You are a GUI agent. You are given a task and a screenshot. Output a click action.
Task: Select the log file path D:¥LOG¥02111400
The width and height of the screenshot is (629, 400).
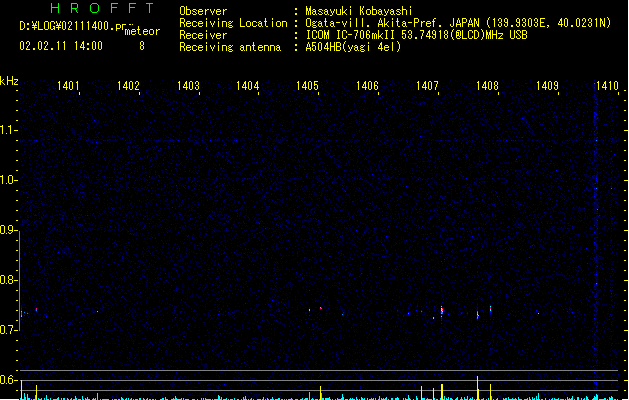tap(72, 26)
